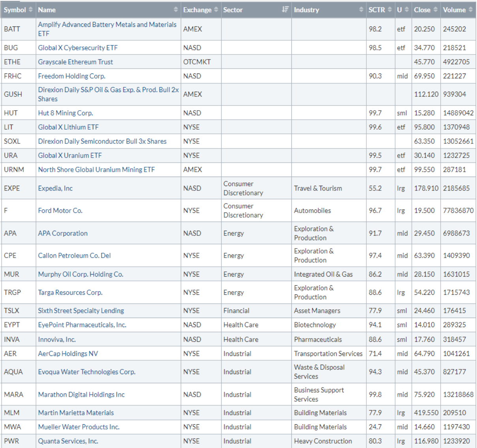Toggle the Sector column sort indicator

click(285, 10)
